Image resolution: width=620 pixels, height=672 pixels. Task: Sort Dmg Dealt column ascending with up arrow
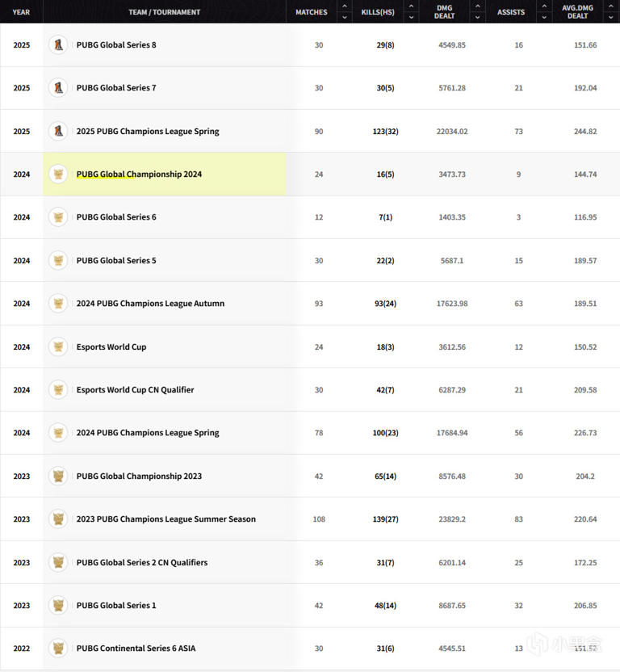coord(477,6)
